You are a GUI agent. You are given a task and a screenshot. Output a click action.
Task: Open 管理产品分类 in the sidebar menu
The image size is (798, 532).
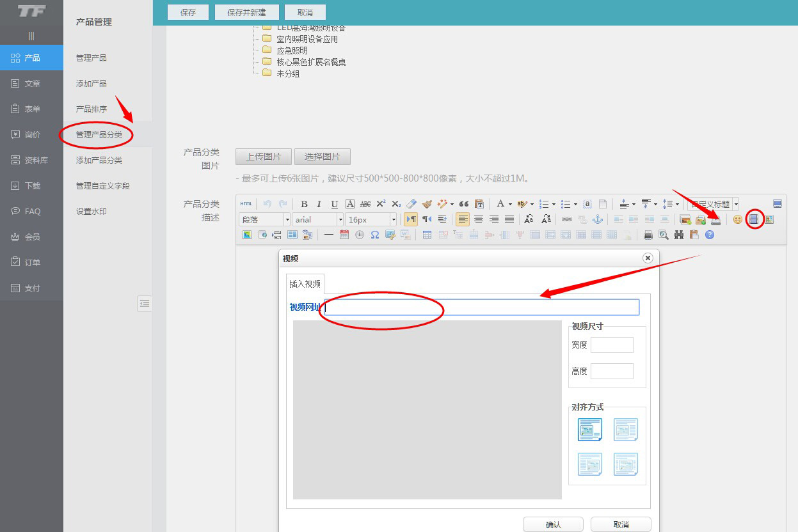99,135
